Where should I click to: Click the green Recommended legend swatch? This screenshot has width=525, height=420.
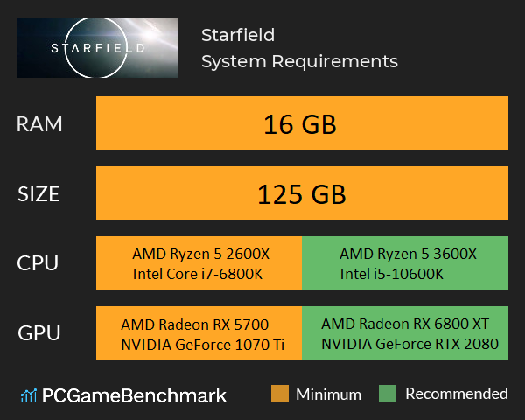[x=388, y=394]
